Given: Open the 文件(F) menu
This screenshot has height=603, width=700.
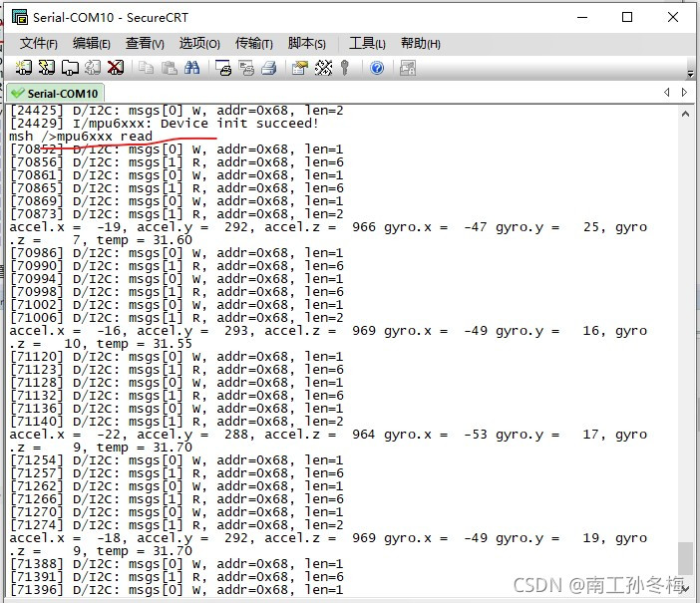Looking at the screenshot, I should [39, 43].
